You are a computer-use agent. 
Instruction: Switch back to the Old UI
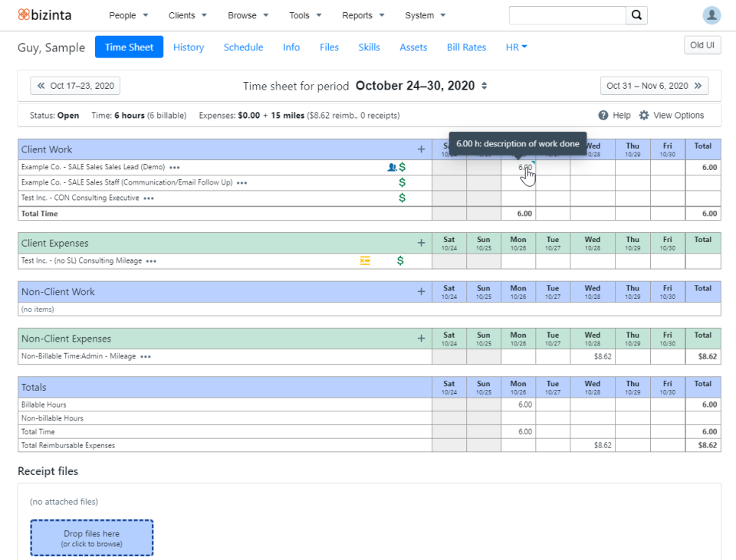coord(701,44)
